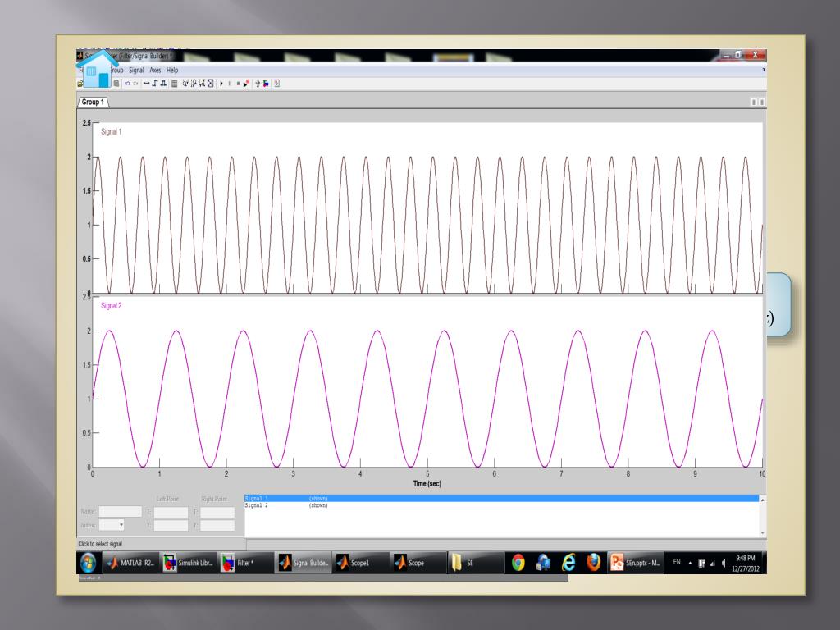Viewport: 840px width, 630px height.
Task: Select the third zoom tool in the toolbar
Action: pyautogui.click(x=202, y=84)
